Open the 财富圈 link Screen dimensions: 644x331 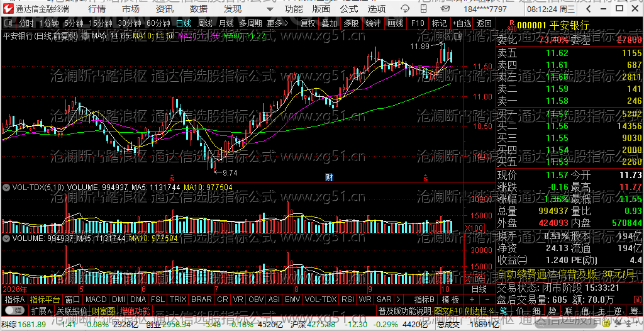coord(103,310)
